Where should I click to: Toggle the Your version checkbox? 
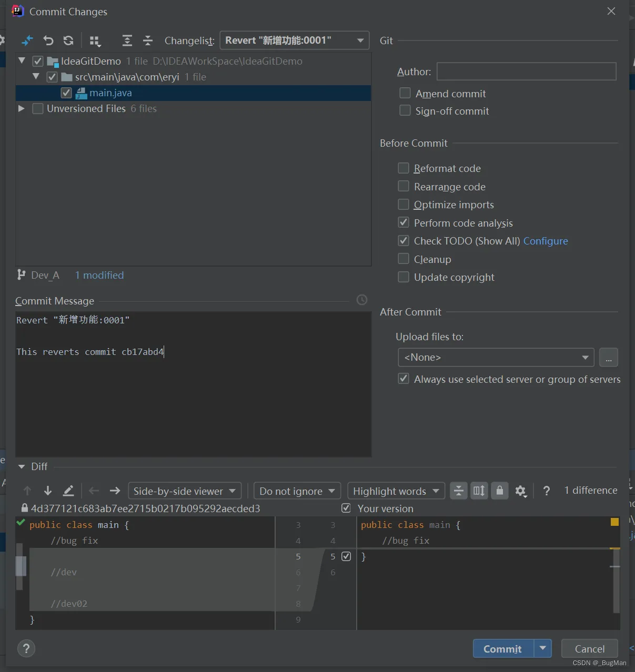coord(346,508)
